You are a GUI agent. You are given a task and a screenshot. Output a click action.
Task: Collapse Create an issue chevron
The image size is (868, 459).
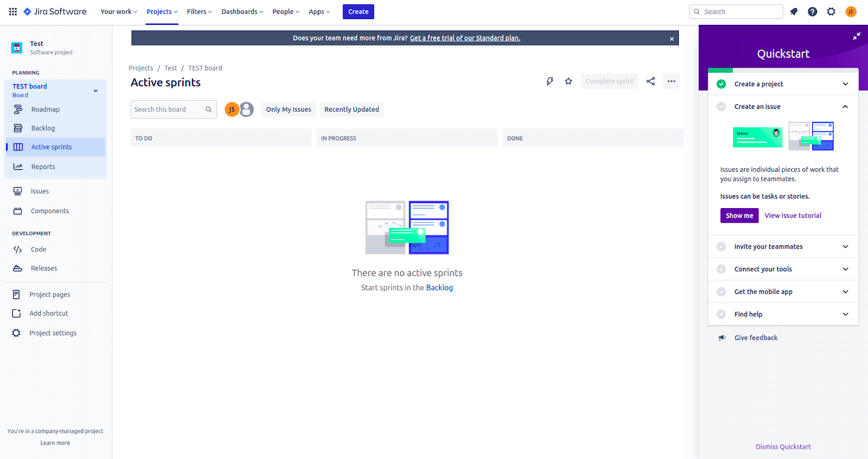(845, 107)
